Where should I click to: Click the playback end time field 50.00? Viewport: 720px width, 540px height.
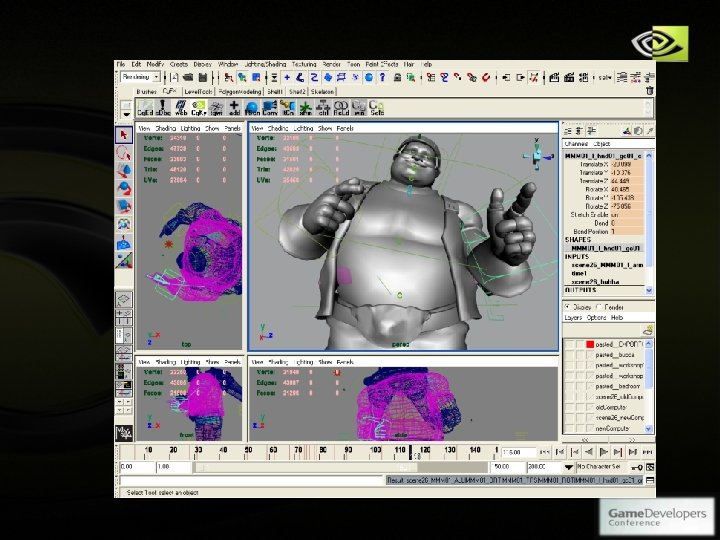507,467
